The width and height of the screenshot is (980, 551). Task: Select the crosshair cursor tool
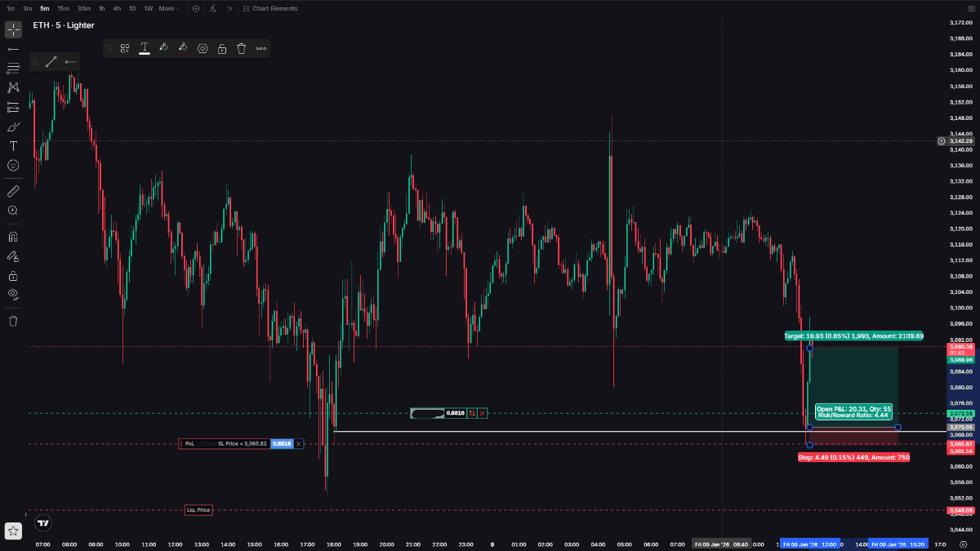click(13, 29)
